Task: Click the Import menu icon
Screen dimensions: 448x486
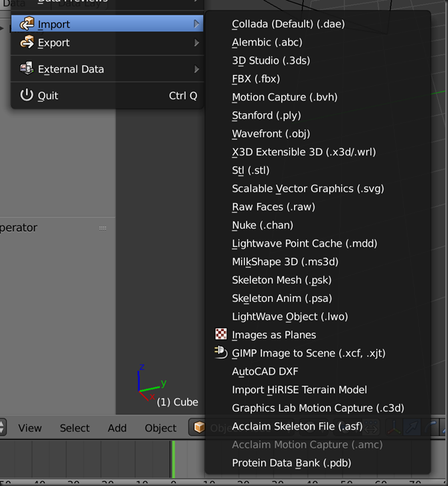Action: coord(27,23)
